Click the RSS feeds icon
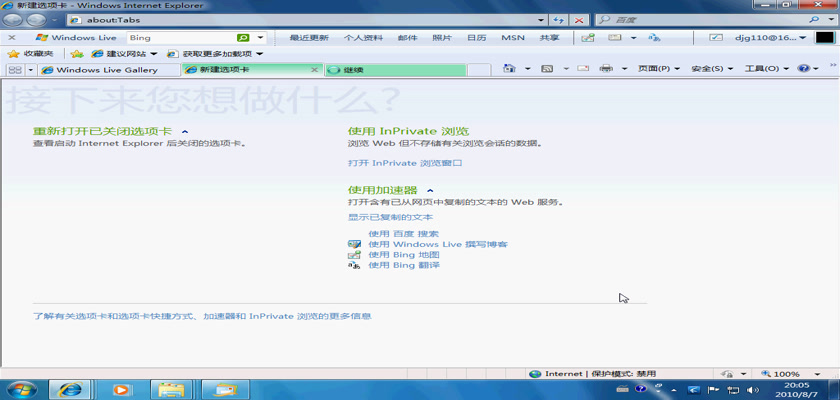 (547, 69)
